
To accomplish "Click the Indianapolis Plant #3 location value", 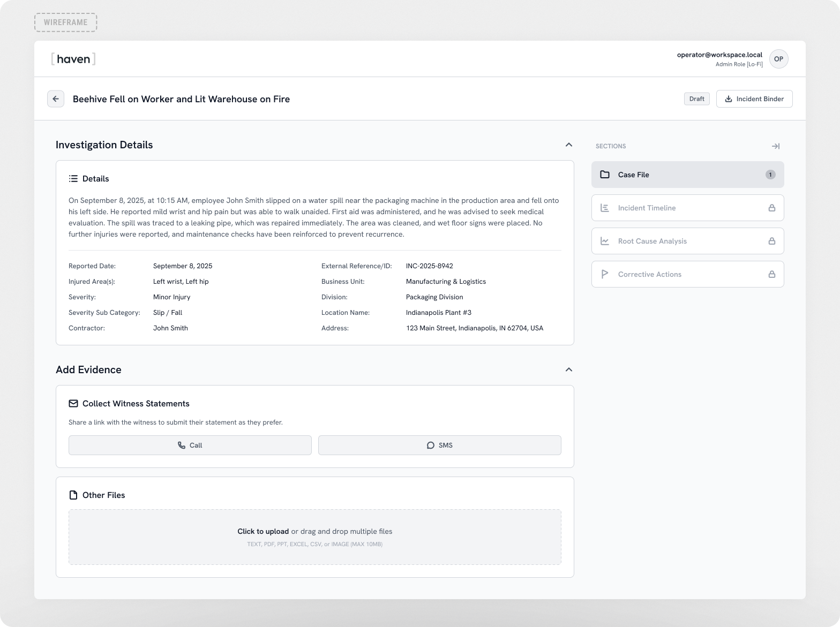I will [439, 313].
